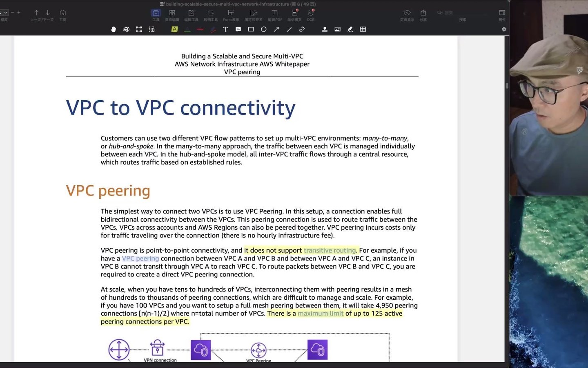Select the text box T tool

click(225, 29)
